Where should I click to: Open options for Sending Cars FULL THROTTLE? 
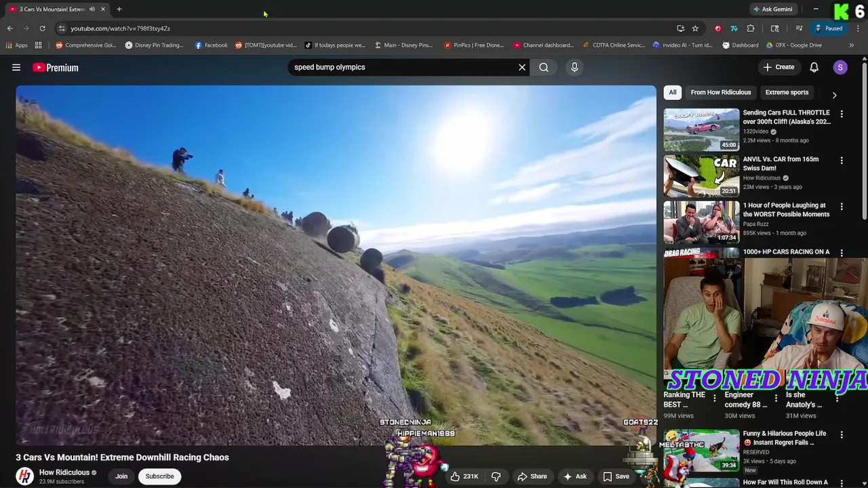(842, 115)
